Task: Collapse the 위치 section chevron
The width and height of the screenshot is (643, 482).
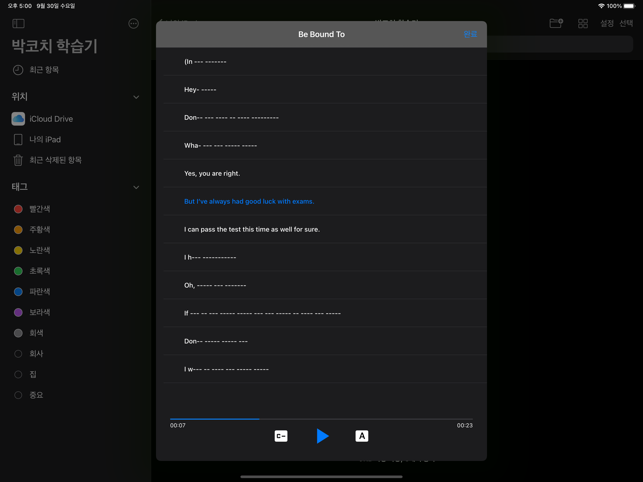Action: point(136,97)
